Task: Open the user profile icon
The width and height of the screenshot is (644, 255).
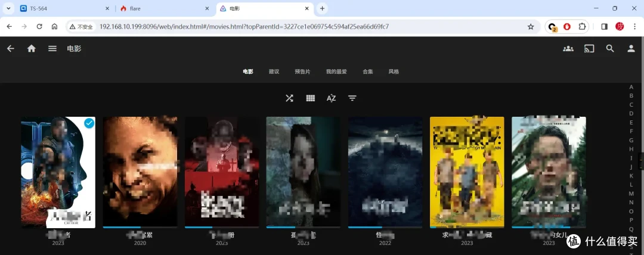Action: [x=631, y=48]
